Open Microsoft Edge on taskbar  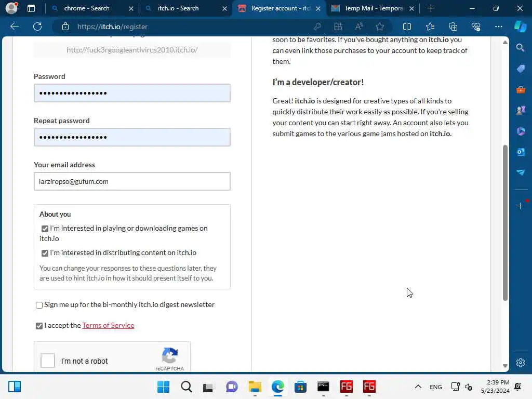coord(277,387)
